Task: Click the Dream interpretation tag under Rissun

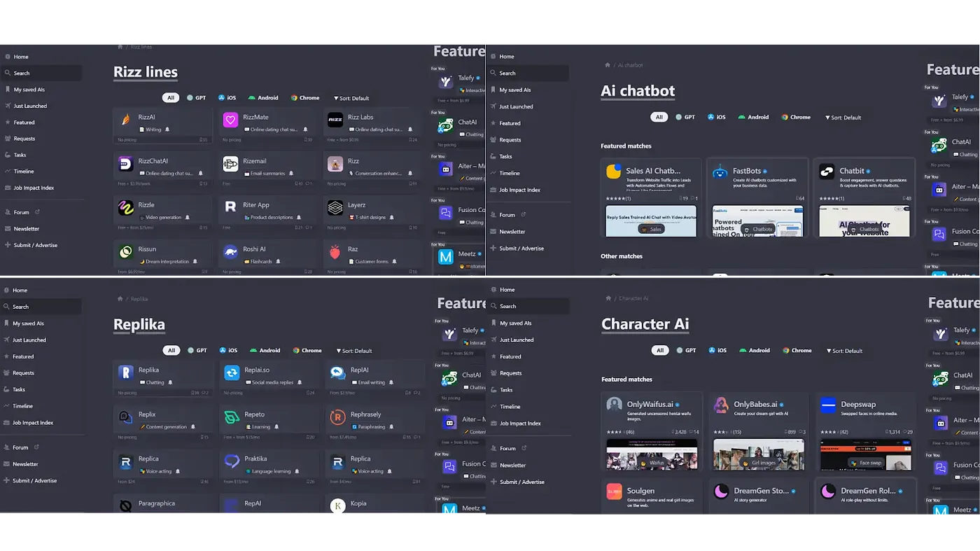Action: coord(164,261)
